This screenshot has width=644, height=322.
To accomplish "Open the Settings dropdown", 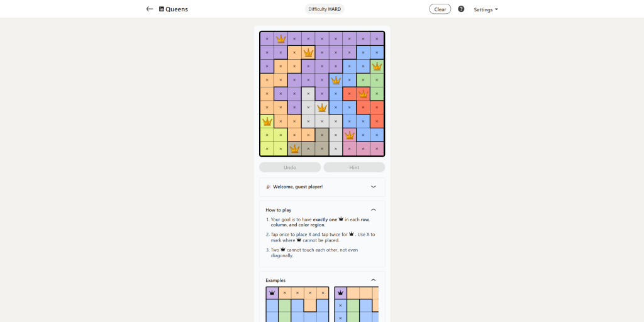I will tap(486, 9).
